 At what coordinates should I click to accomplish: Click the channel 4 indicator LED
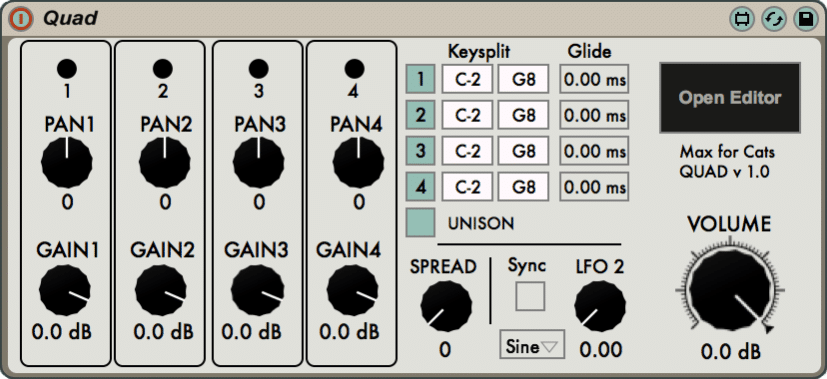(354, 69)
